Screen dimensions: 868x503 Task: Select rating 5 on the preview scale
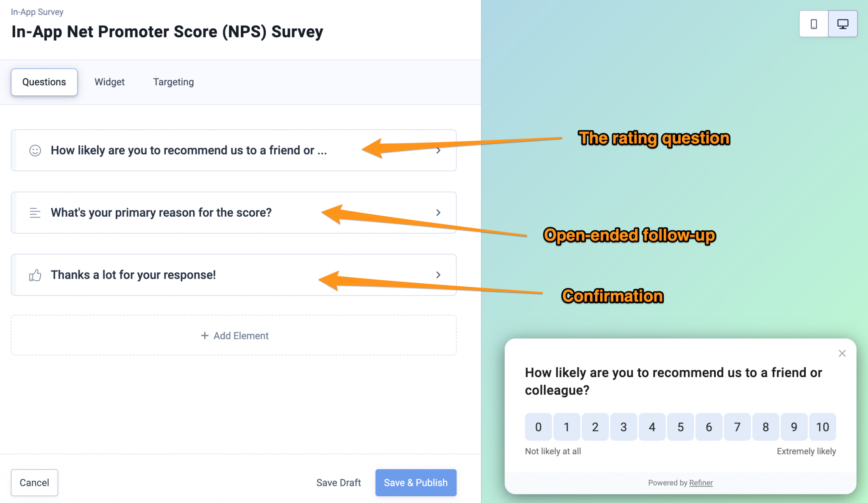click(680, 427)
